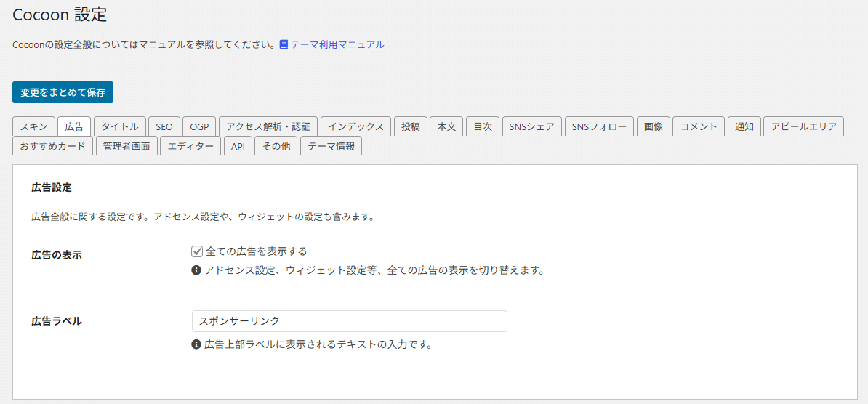Select the 広告 tab

74,126
